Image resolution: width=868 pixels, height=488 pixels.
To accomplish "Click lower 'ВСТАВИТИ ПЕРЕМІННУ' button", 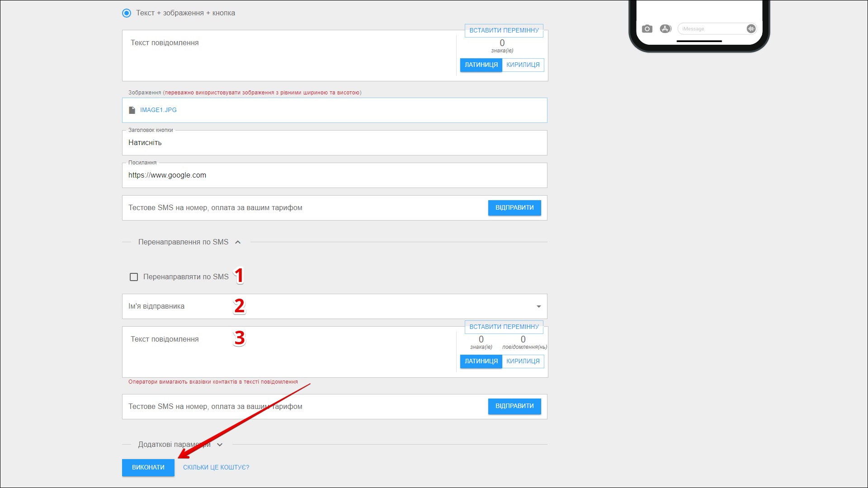I will (504, 327).
